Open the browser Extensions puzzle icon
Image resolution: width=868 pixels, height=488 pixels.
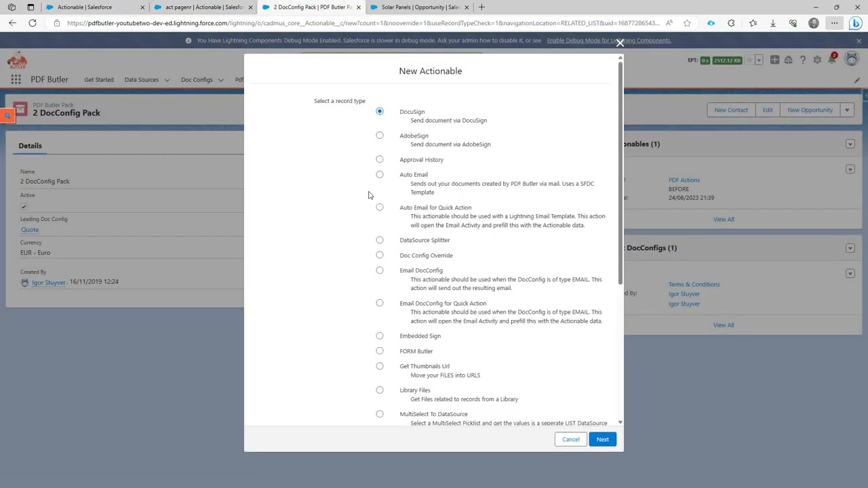click(731, 23)
